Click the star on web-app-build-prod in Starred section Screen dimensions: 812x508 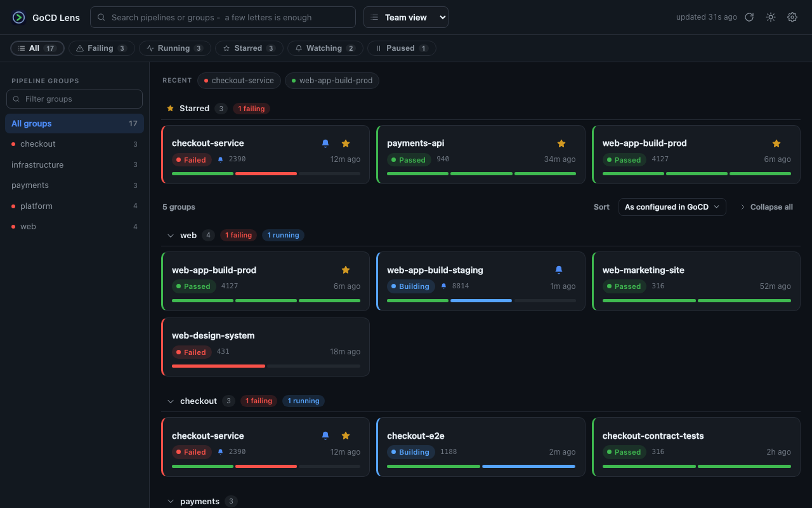pyautogui.click(x=776, y=144)
